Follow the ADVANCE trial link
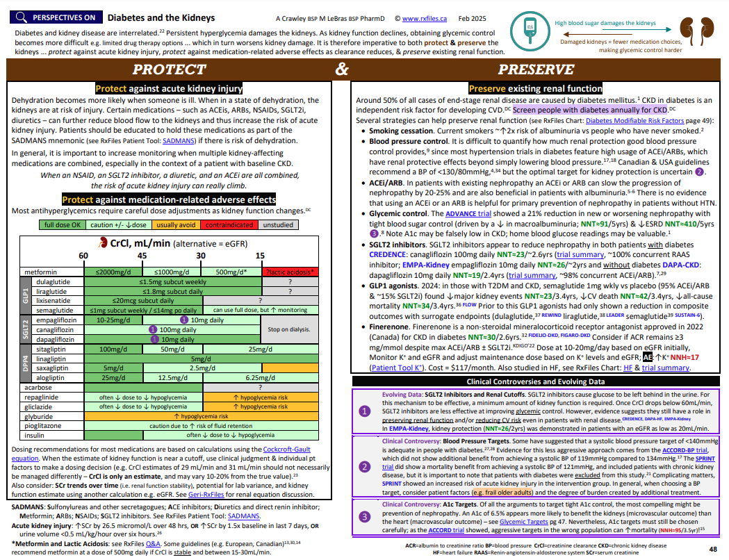This screenshot has height=560, width=729. pyautogui.click(x=468, y=213)
